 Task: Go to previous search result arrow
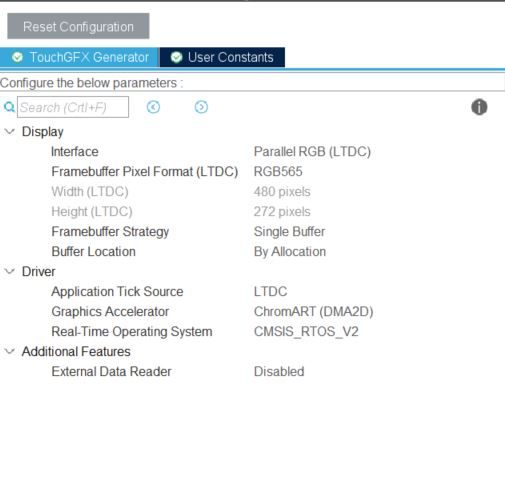153,107
